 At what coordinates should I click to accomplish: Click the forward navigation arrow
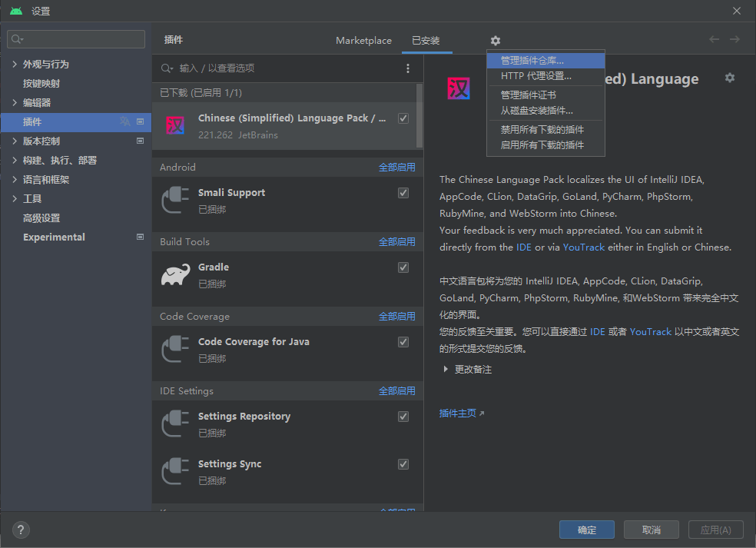click(x=734, y=39)
